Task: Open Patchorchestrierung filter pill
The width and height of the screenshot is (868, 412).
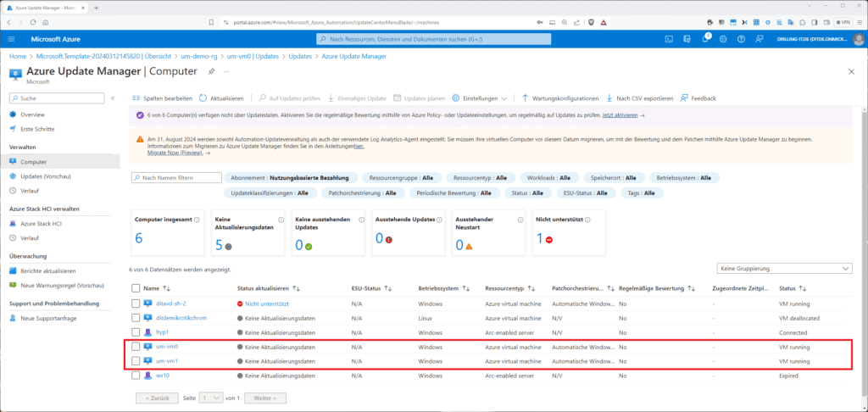Action: (363, 193)
